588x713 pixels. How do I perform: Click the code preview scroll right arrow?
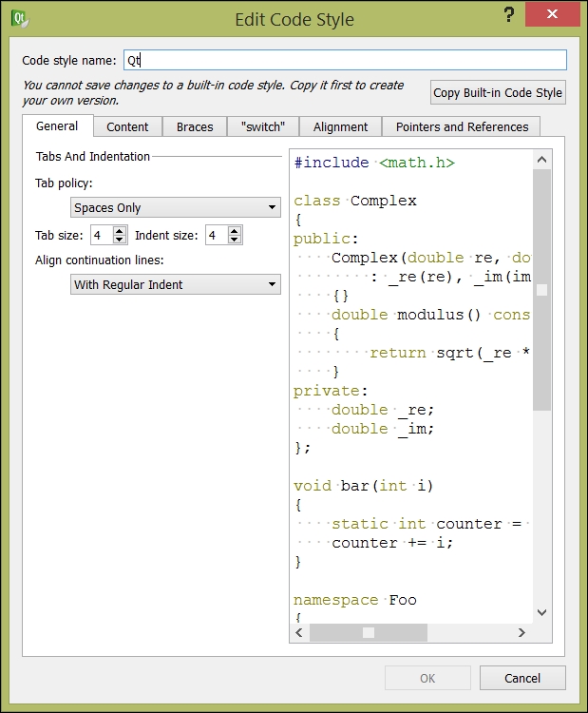pos(522,632)
